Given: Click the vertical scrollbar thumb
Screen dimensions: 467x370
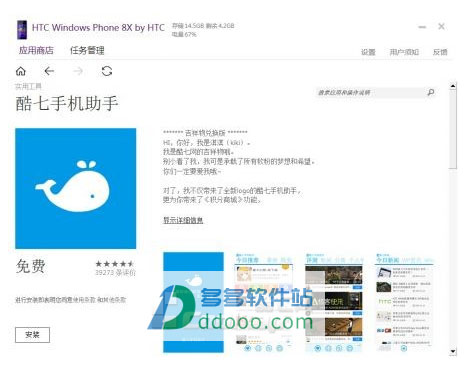Looking at the screenshot, I should click(453, 129).
